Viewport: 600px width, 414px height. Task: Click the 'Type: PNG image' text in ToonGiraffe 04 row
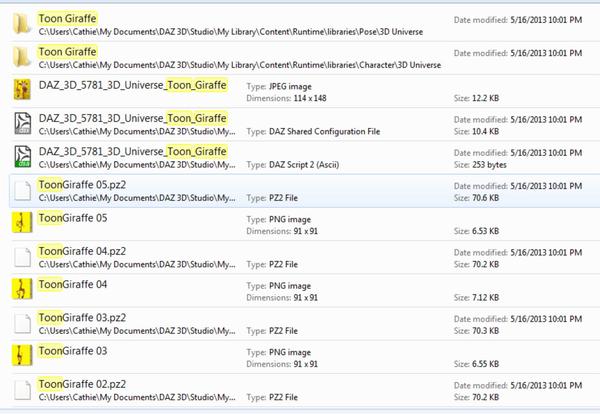click(x=279, y=286)
